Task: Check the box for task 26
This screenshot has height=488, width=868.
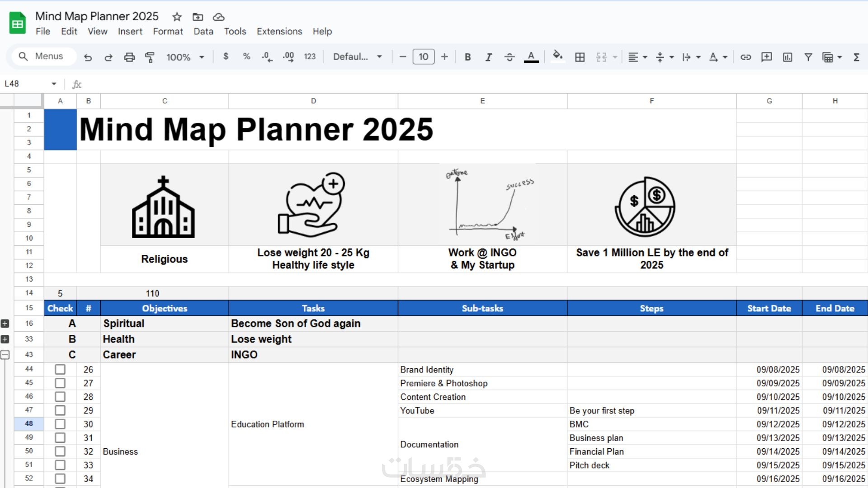Action: point(60,370)
